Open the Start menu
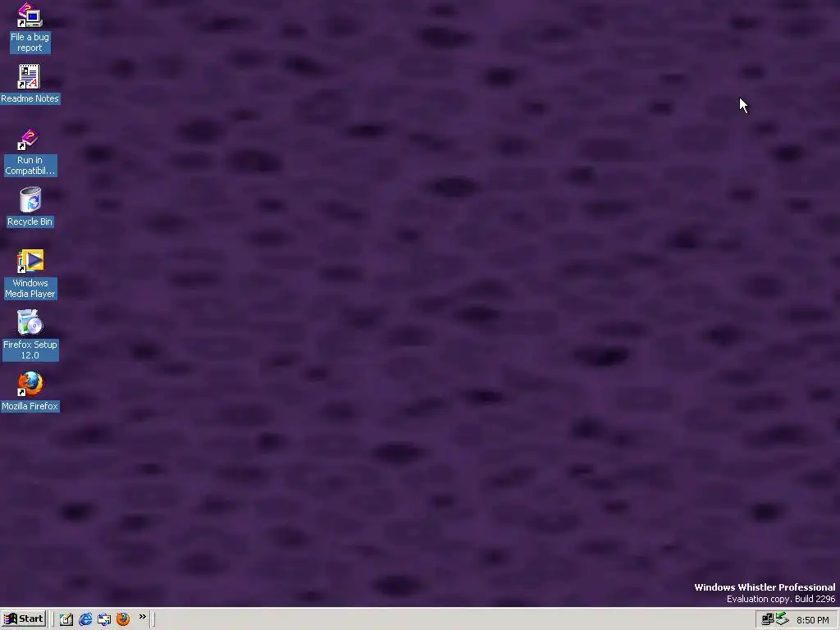840x630 pixels. click(24, 619)
